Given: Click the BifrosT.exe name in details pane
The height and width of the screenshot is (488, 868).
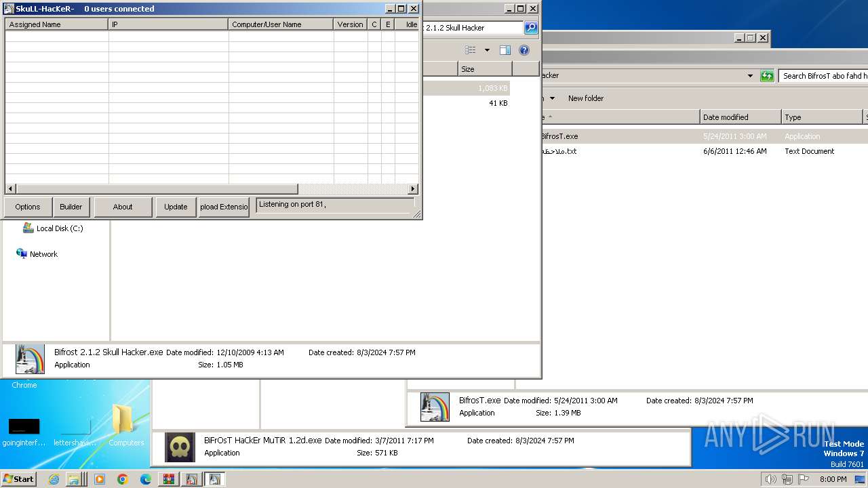Looking at the screenshot, I should point(480,401).
